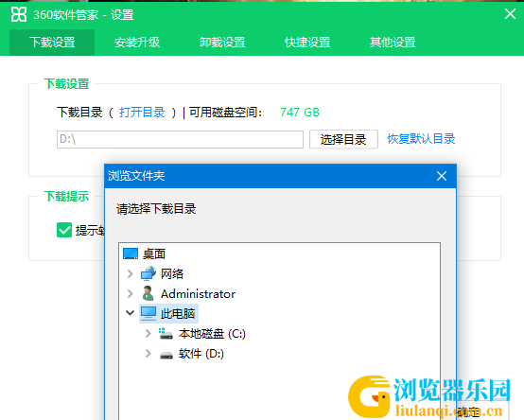The image size is (524, 420).
Task: Expand the Administrator tree node
Action: pyautogui.click(x=131, y=293)
